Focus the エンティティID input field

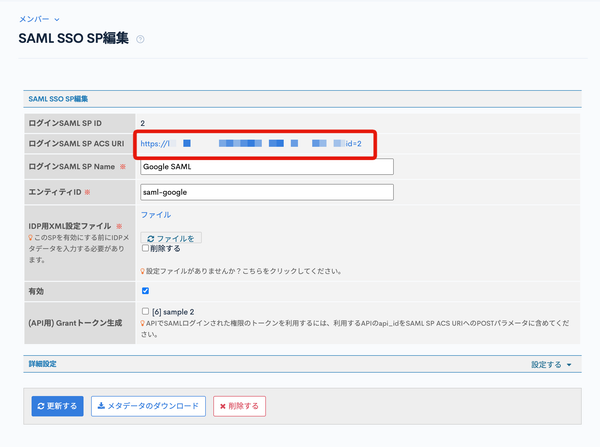coord(267,192)
